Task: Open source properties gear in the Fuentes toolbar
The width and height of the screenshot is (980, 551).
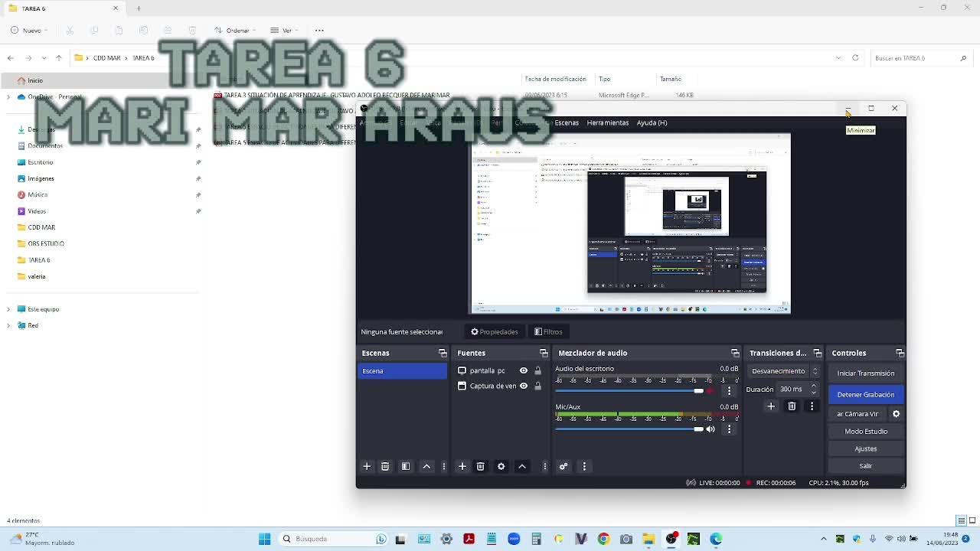Action: click(x=501, y=466)
